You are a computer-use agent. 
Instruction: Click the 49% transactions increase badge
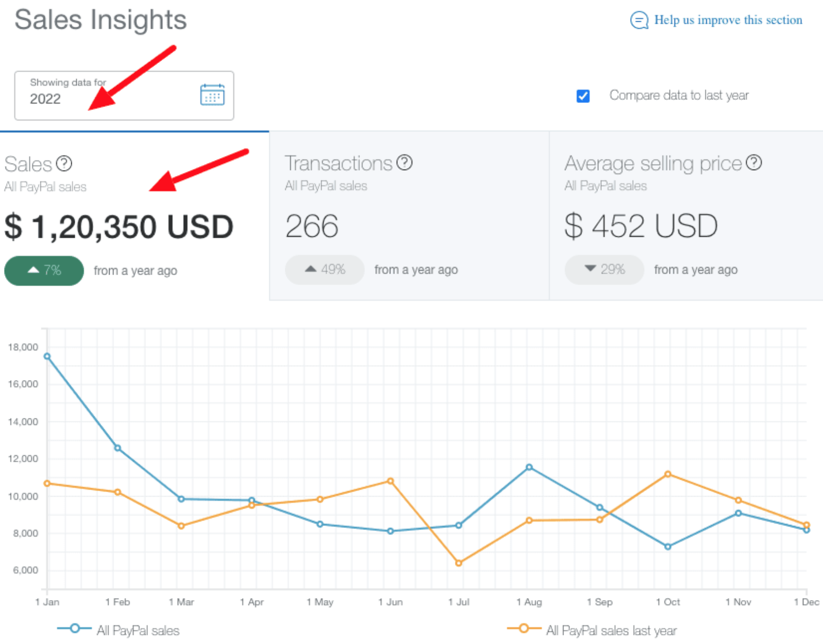tap(325, 270)
